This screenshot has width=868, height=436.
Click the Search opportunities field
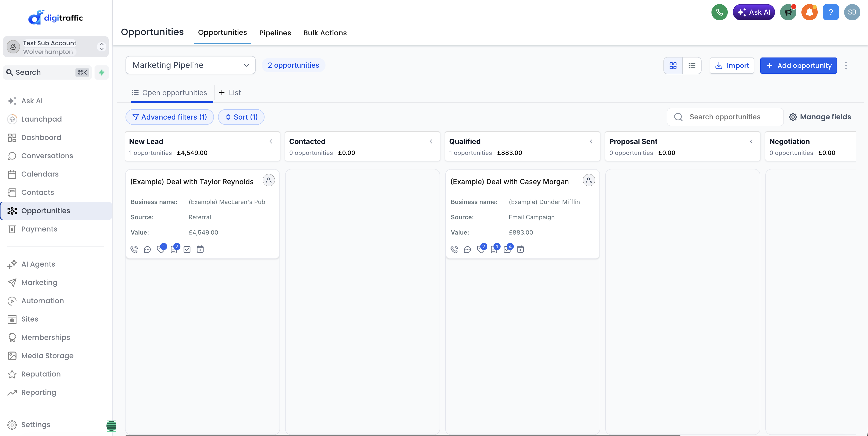(725, 117)
